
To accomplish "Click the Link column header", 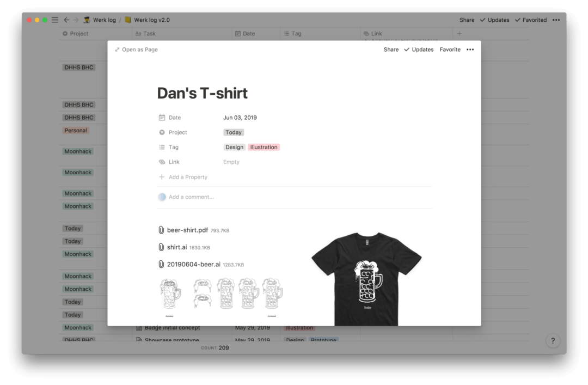I will point(373,33).
